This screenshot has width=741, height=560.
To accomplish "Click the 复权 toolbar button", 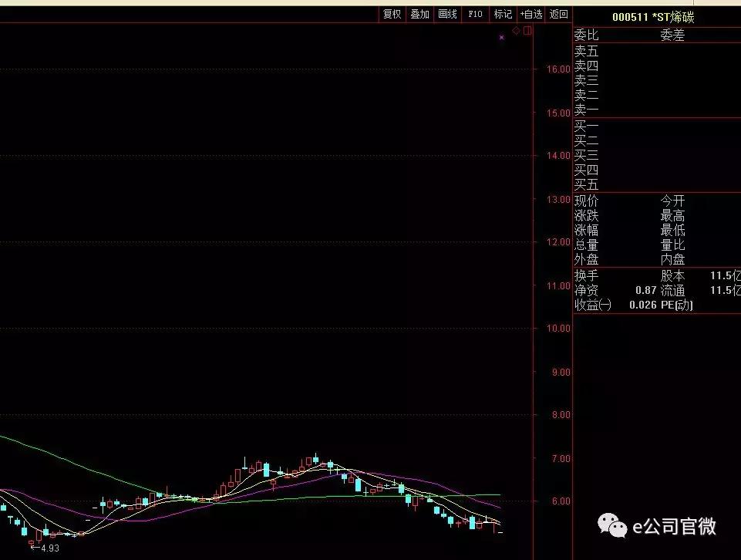I will (x=392, y=14).
